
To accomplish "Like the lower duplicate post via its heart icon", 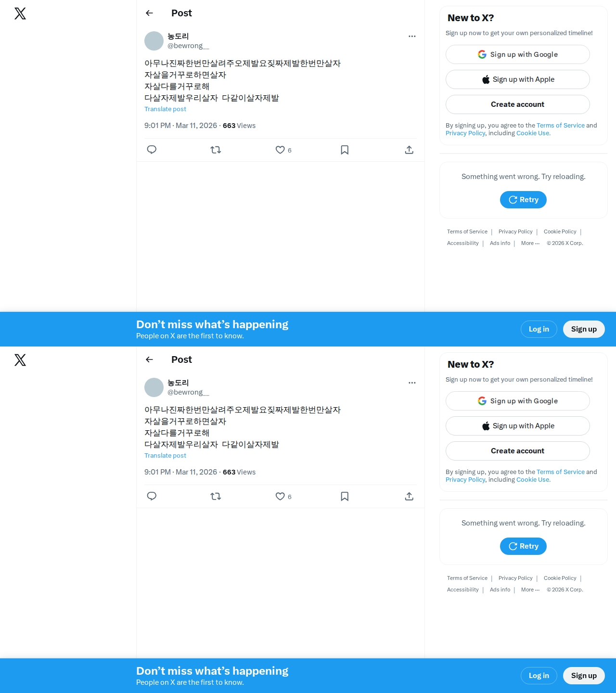I will (x=280, y=496).
